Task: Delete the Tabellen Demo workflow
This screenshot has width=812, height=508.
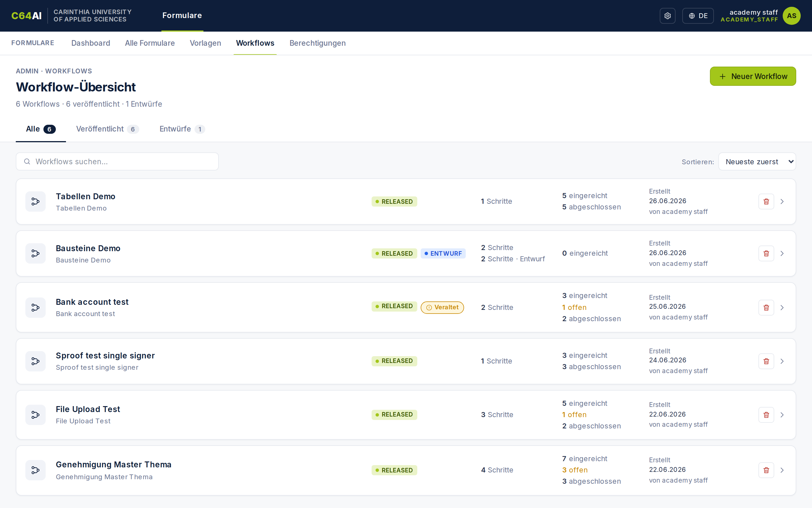Action: pyautogui.click(x=766, y=202)
